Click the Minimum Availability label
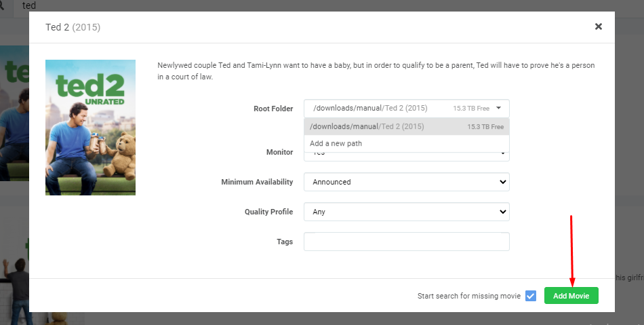Viewport: 644px width, 325px height. tap(257, 182)
